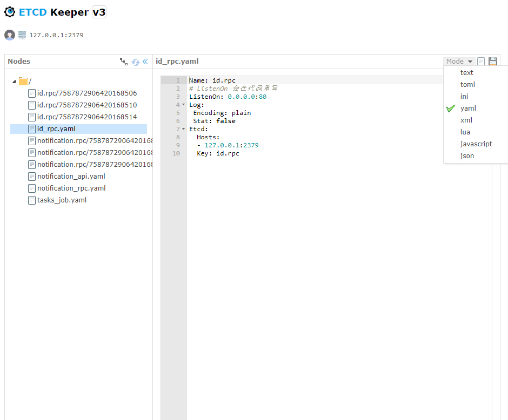Open node id.rpc/7587872906420168510
Image resolution: width=508 pixels, height=420 pixels.
pos(87,105)
